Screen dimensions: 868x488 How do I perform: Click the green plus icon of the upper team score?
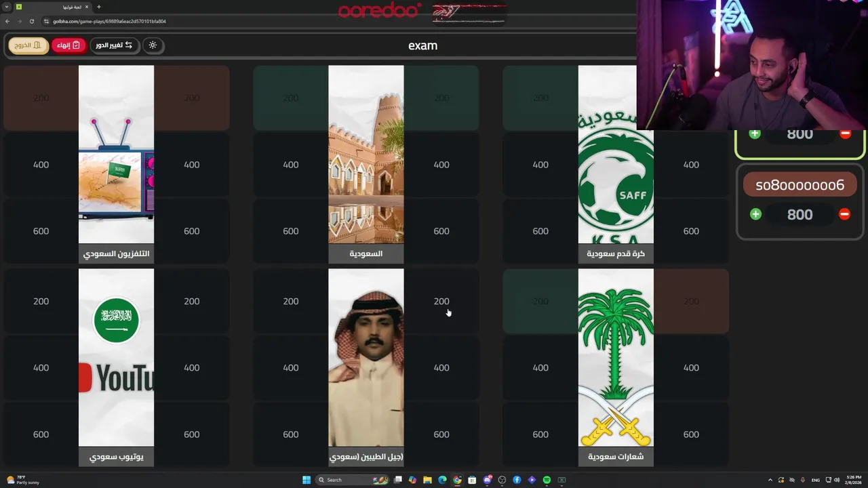[x=755, y=134]
